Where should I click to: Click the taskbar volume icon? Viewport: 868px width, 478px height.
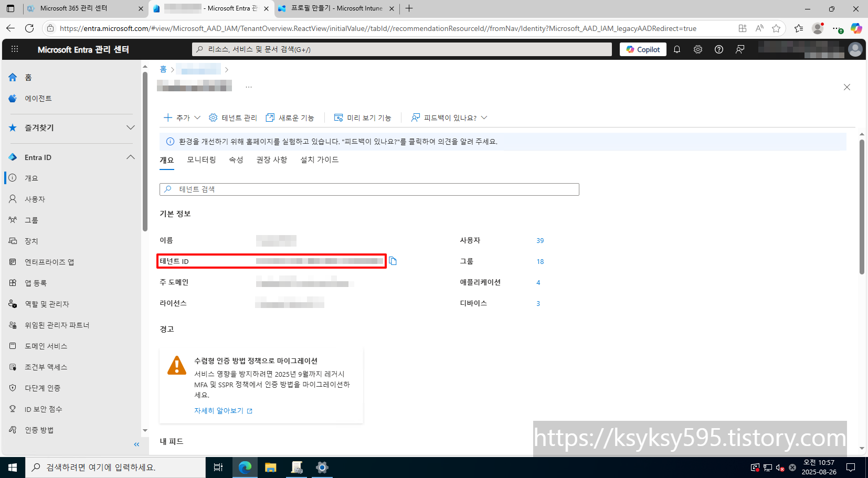tap(780, 468)
